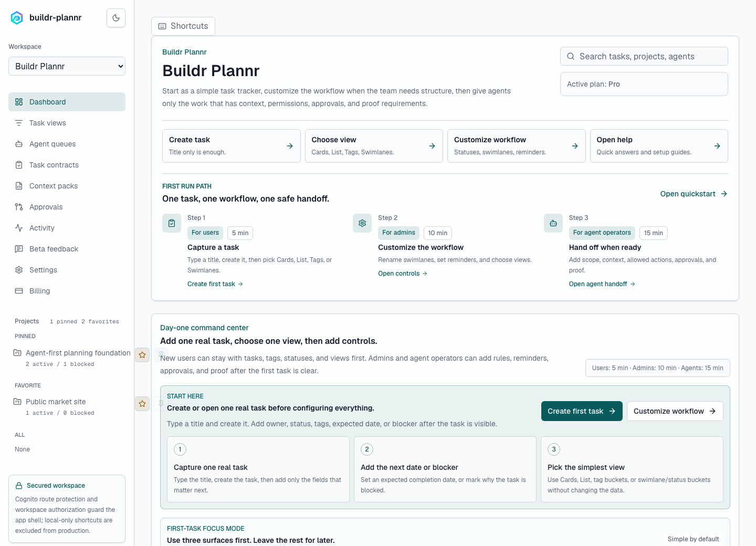Image resolution: width=756 pixels, height=546 pixels.
Task: Select step 2 Add the next date or blocker card
Action: pos(445,469)
